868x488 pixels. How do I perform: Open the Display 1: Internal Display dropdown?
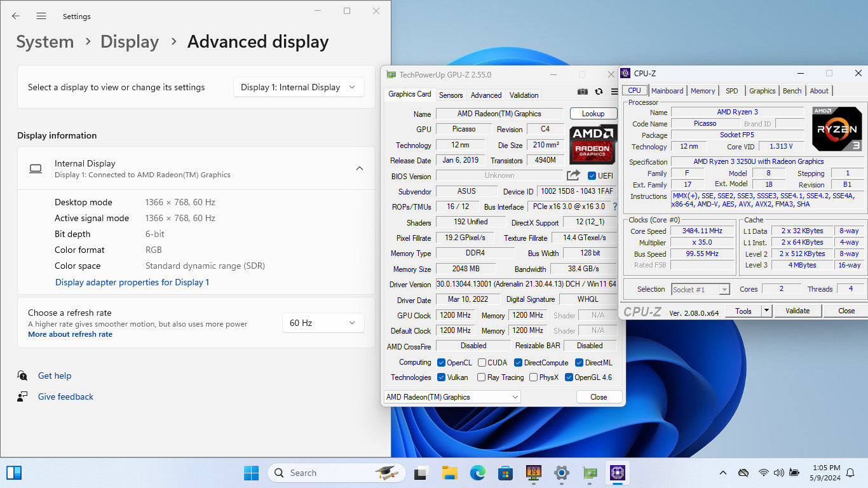(x=299, y=87)
